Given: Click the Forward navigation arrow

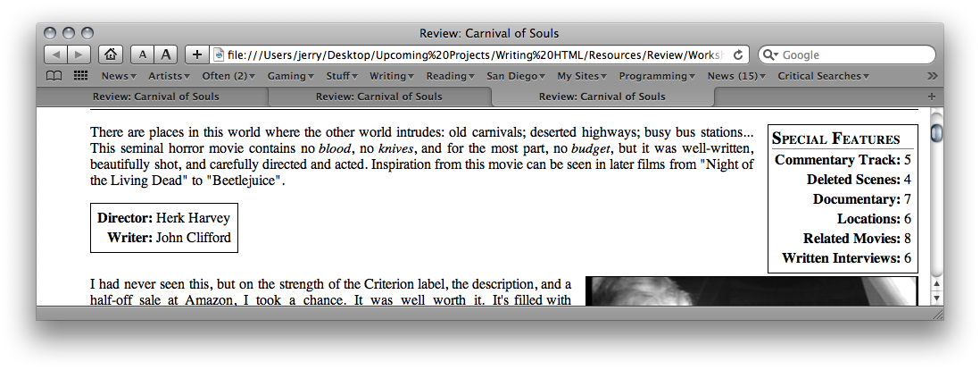Looking at the screenshot, I should pos(79,55).
